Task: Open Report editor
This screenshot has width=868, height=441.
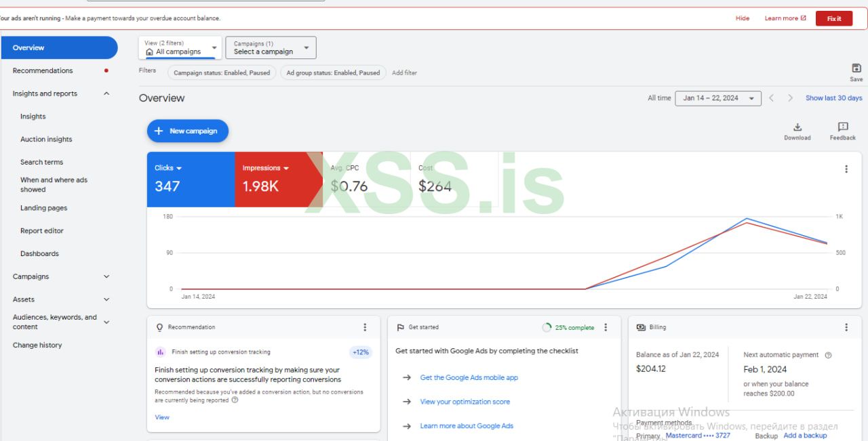Action: [41, 231]
